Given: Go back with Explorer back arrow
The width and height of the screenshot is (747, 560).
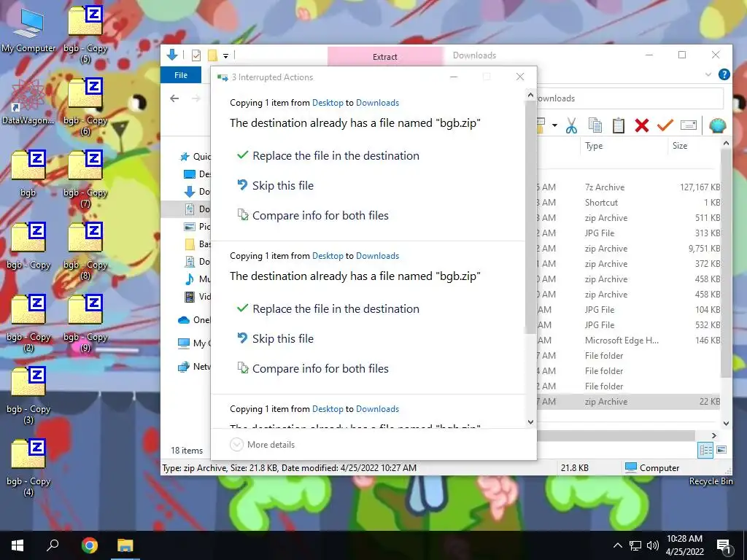Looking at the screenshot, I should click(174, 98).
